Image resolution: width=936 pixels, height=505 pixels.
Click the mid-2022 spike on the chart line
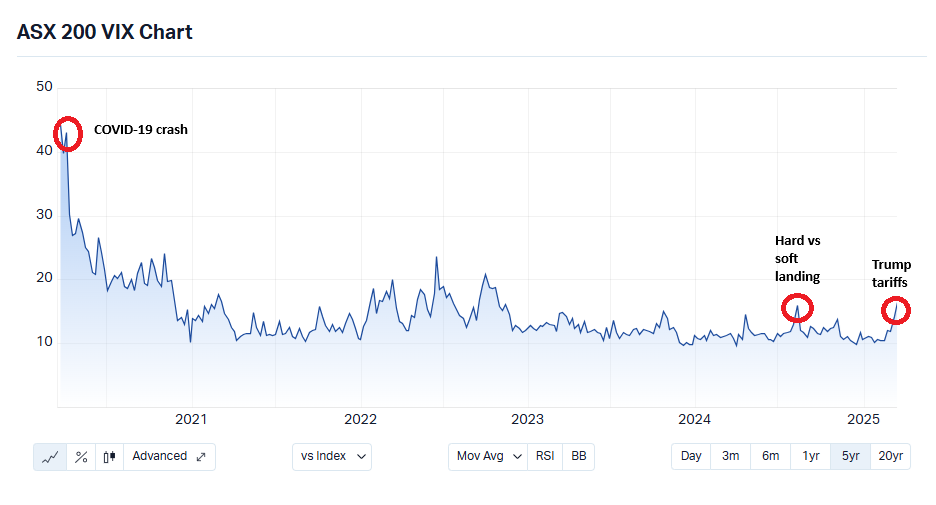436,258
